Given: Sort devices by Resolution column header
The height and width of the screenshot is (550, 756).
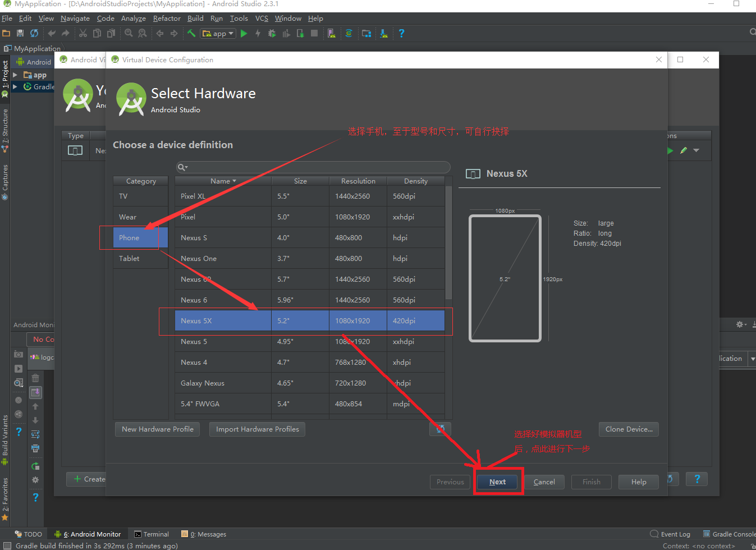Looking at the screenshot, I should click(358, 181).
